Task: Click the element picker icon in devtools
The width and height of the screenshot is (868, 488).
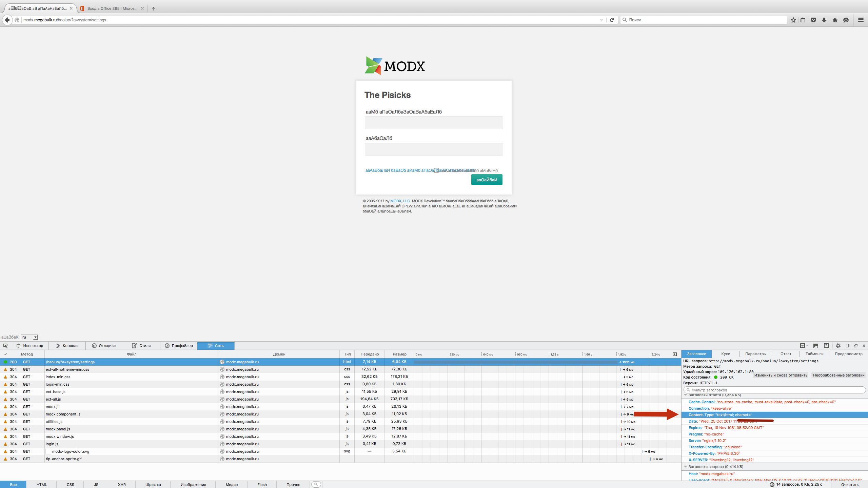Action: coord(5,346)
